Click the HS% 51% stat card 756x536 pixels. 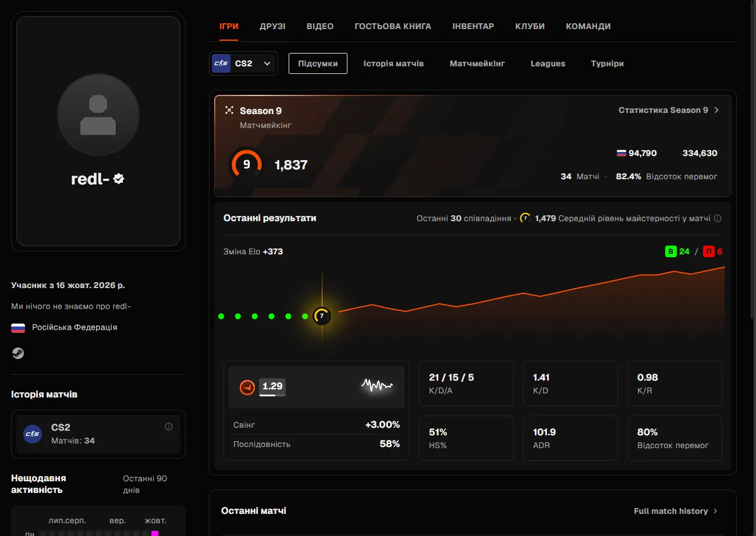(x=466, y=438)
